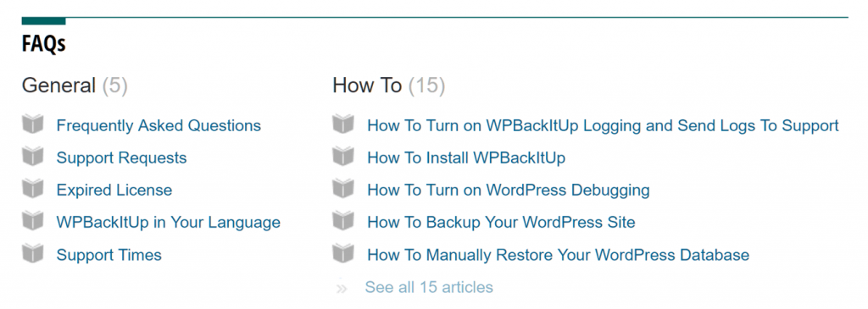This screenshot has height=309, width=868.
Task: Click book icon beside How To Turn on WordPress Debugging
Action: tap(343, 189)
